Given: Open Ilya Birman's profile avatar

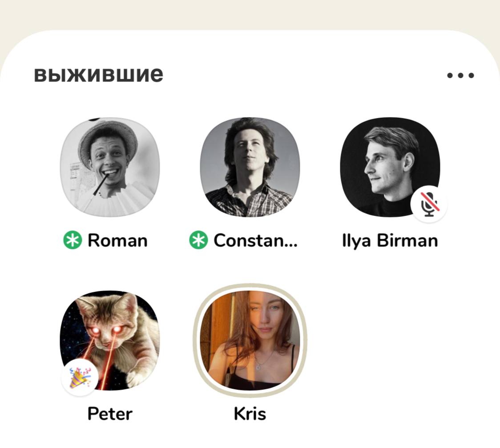Looking at the screenshot, I should 390,167.
